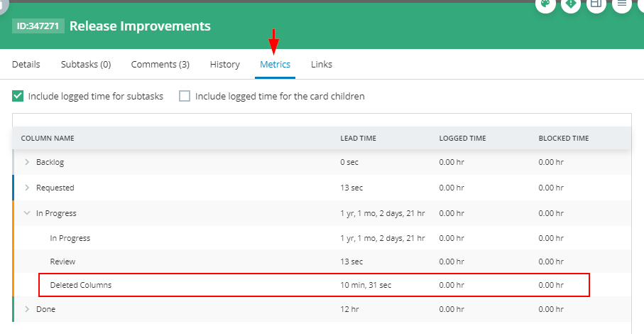Screen dimensions: 644x334
Task: Select the Deleted Columns row
Action: point(81,285)
